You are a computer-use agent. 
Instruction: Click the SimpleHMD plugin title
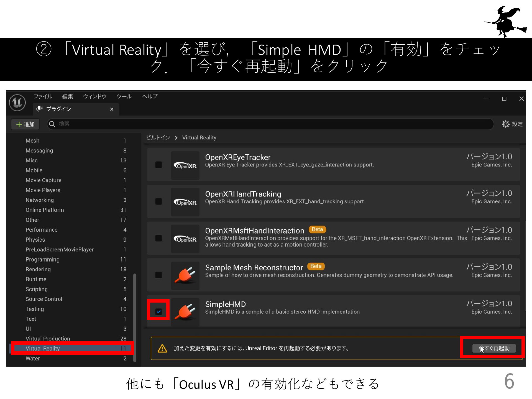click(x=225, y=304)
